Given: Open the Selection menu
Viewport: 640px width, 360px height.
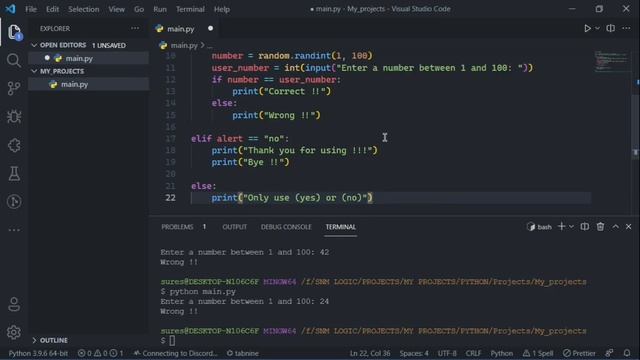Looking at the screenshot, I should point(84,9).
